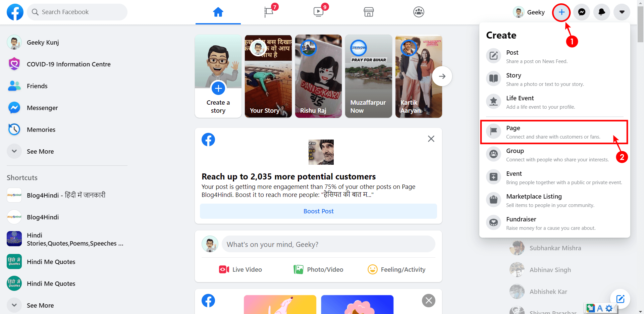Close the Boost Post suggestion card
Screen dimensions: 644x314
coord(431,139)
